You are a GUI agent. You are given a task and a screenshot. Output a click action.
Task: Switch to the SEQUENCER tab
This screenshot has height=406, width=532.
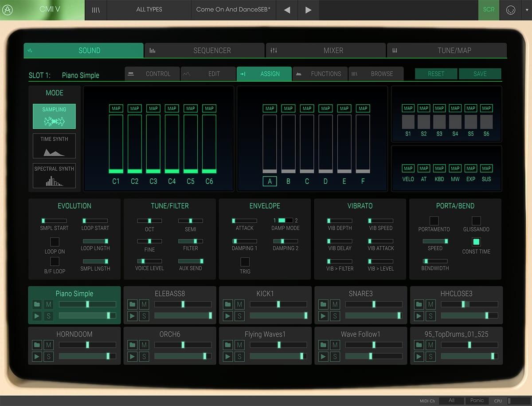pyautogui.click(x=204, y=50)
